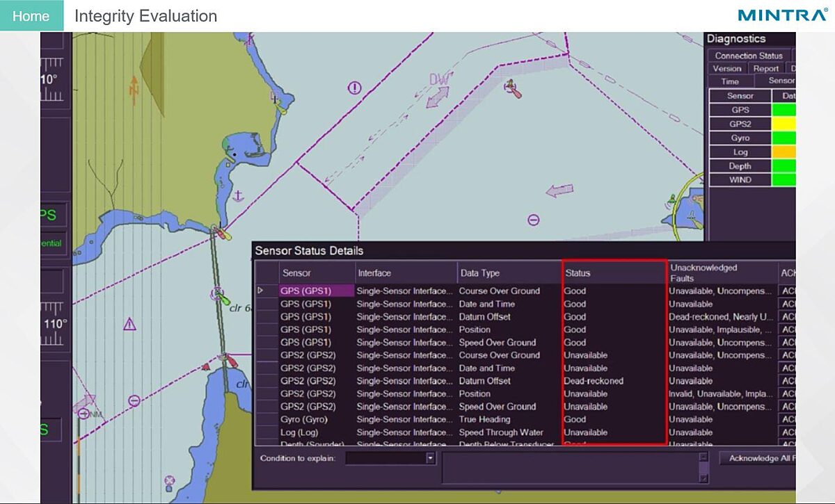Click GPS2 'Position' data type cell
835x504 pixels.
[509, 393]
